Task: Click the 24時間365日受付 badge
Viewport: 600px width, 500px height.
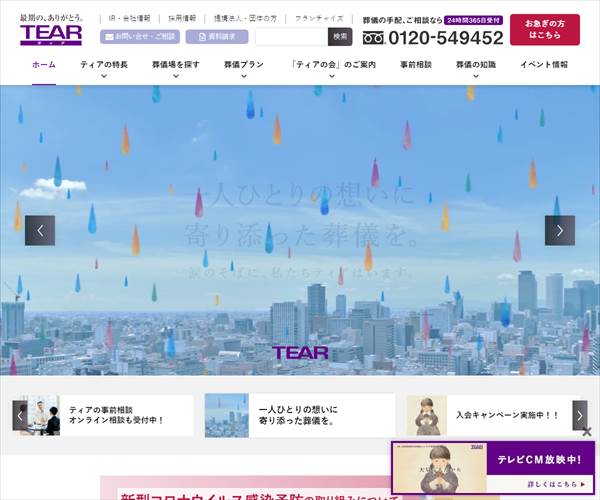Action: click(x=473, y=20)
